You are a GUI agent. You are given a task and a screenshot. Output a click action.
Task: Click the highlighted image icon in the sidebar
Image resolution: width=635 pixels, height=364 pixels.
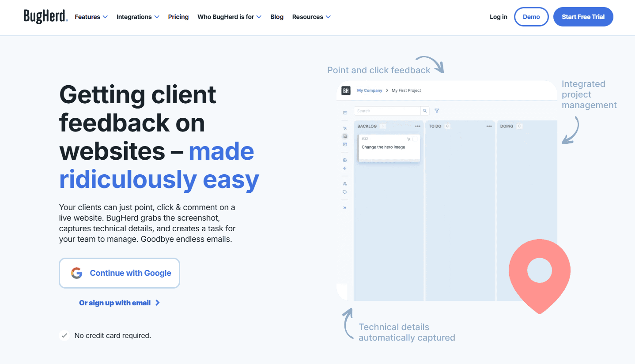pyautogui.click(x=345, y=136)
